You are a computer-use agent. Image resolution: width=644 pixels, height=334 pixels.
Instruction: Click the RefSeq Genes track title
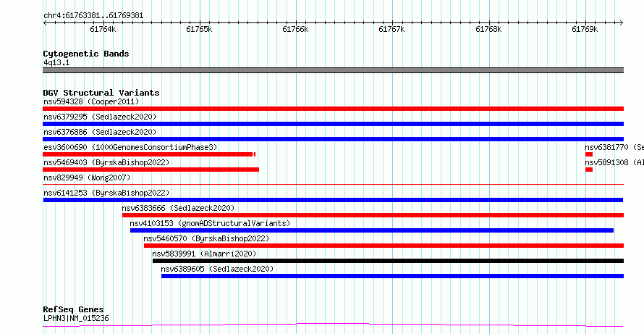(x=74, y=310)
